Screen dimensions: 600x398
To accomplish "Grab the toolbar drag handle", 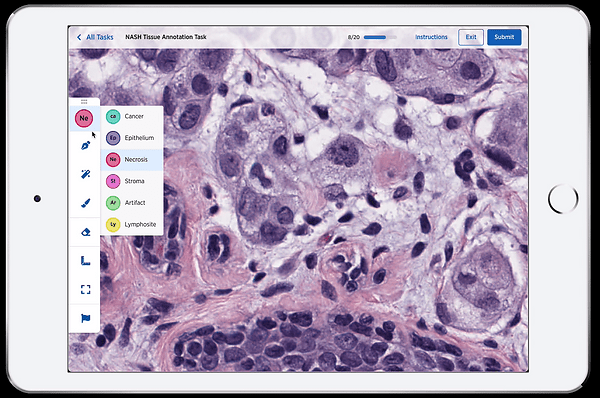I will [x=84, y=101].
